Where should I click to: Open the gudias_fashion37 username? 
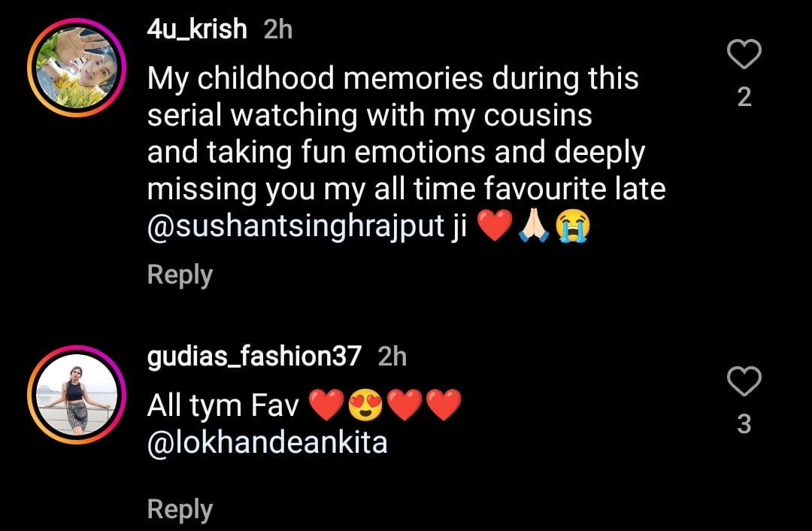tap(254, 357)
